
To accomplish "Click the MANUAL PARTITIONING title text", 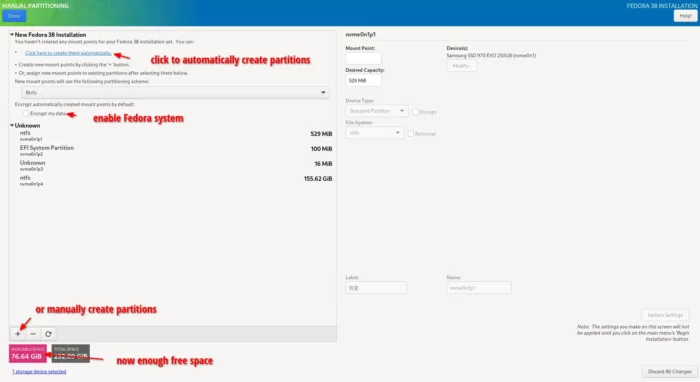I will click(x=35, y=5).
